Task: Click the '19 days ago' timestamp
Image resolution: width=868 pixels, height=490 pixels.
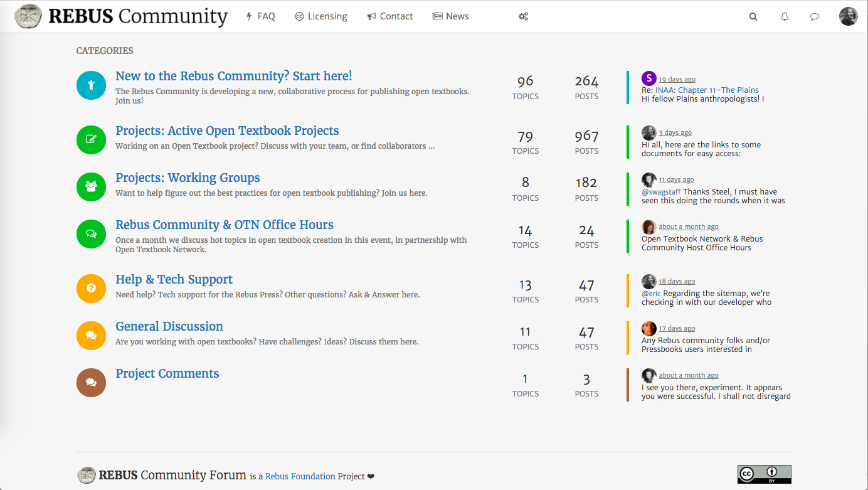Action: point(677,80)
